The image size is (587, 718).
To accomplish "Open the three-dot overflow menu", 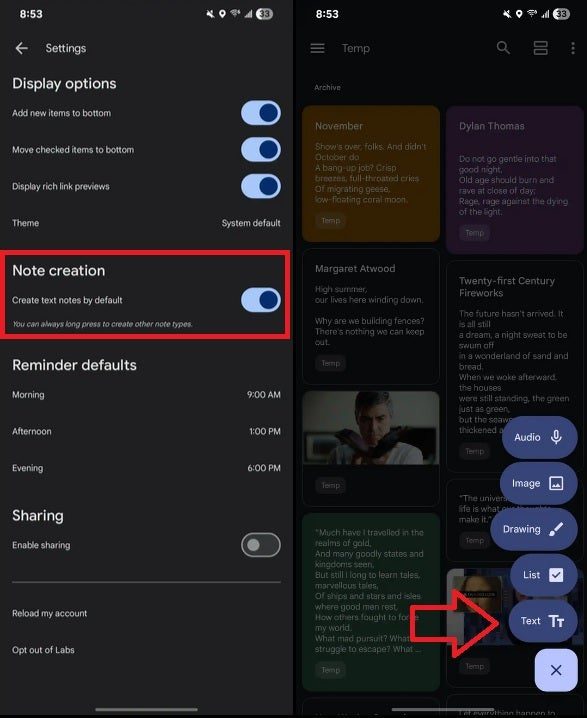I will point(573,48).
